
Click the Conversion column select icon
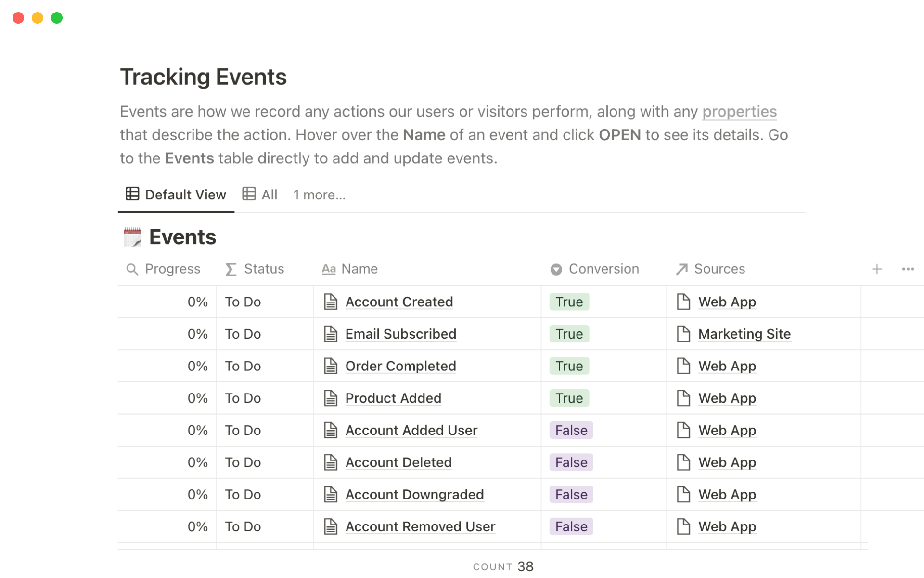[x=556, y=269]
